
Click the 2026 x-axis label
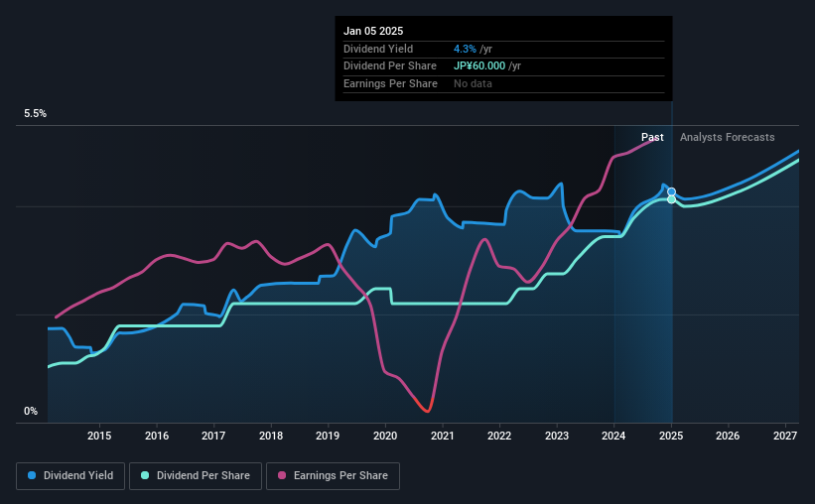click(728, 436)
